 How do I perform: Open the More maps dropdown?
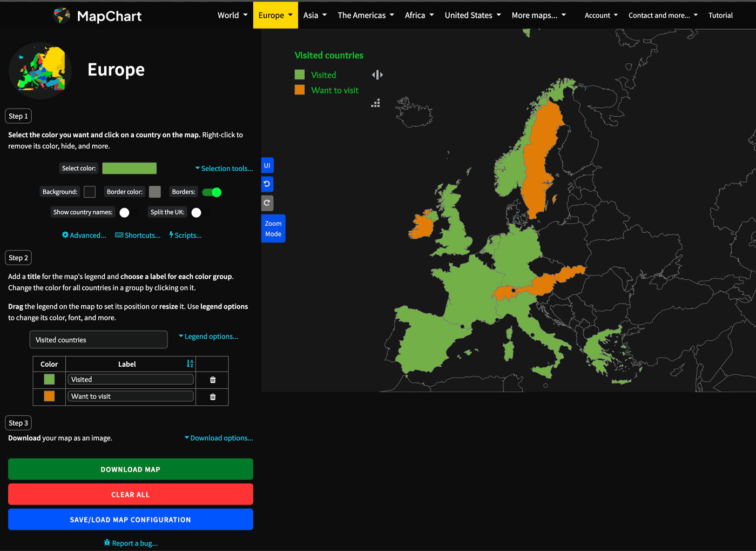[538, 15]
